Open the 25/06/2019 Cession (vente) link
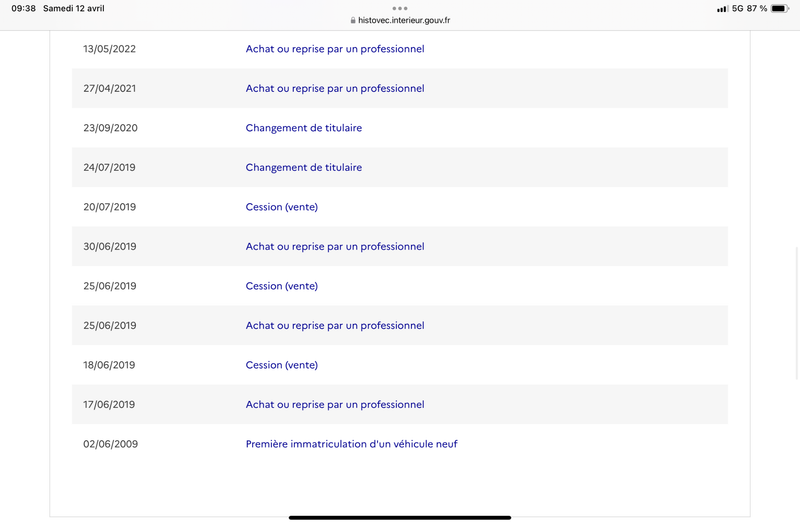This screenshot has height=525, width=800. click(282, 286)
